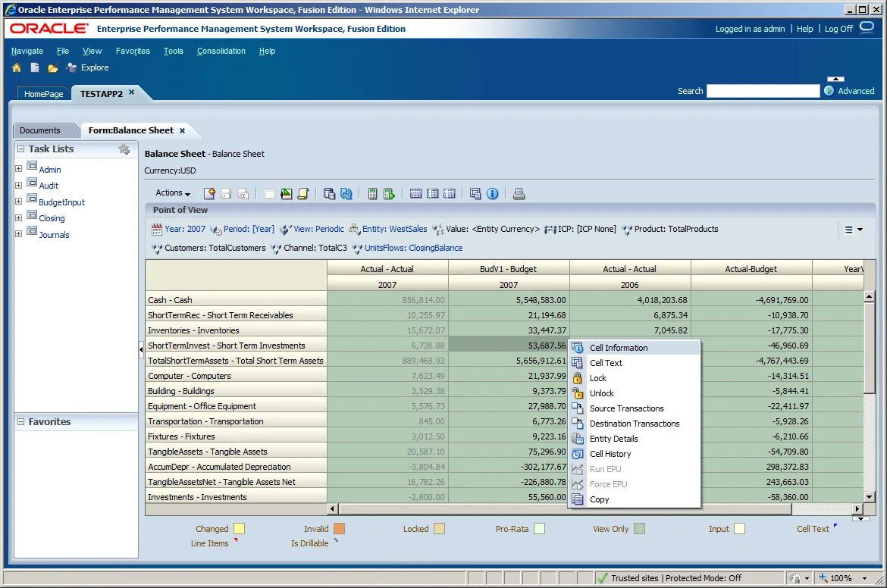This screenshot has height=588, width=887.
Task: Click the New form icon in form toolbar
Action: (209, 194)
